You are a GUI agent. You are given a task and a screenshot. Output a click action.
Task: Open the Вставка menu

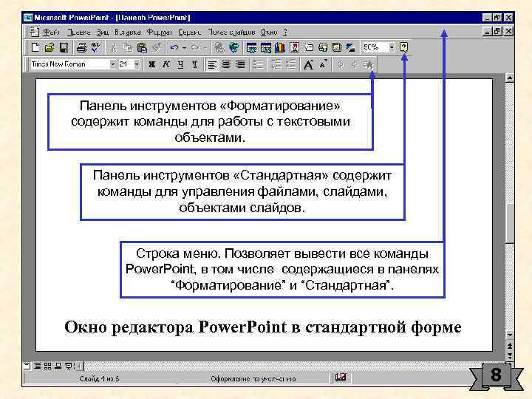coord(128,33)
